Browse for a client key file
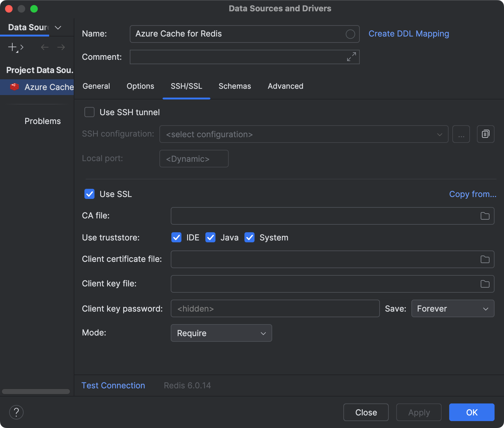This screenshot has width=504, height=428. click(485, 284)
